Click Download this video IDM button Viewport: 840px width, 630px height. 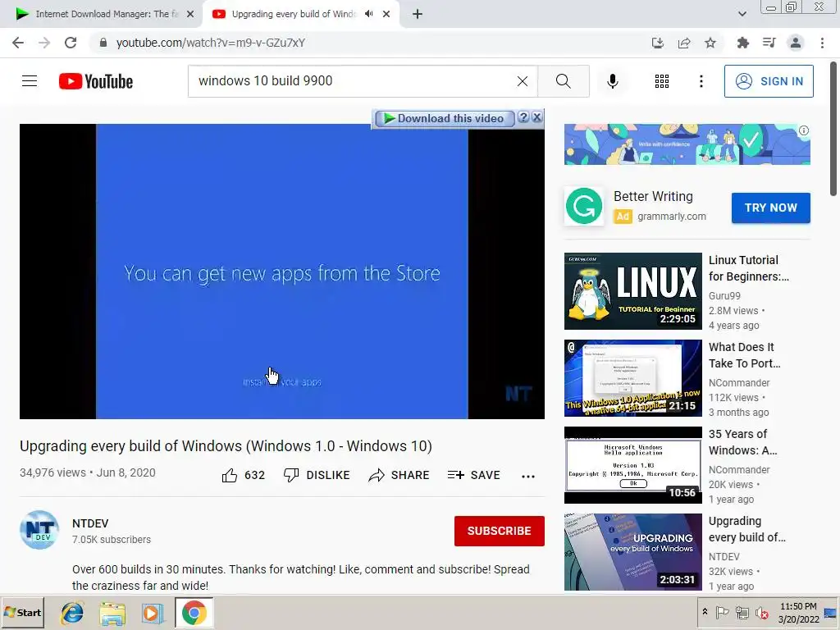[444, 118]
